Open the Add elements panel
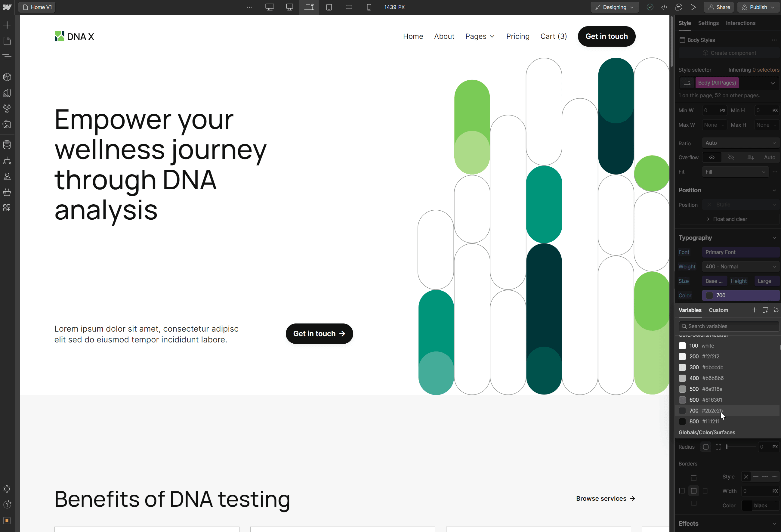The image size is (781, 532). [7, 25]
